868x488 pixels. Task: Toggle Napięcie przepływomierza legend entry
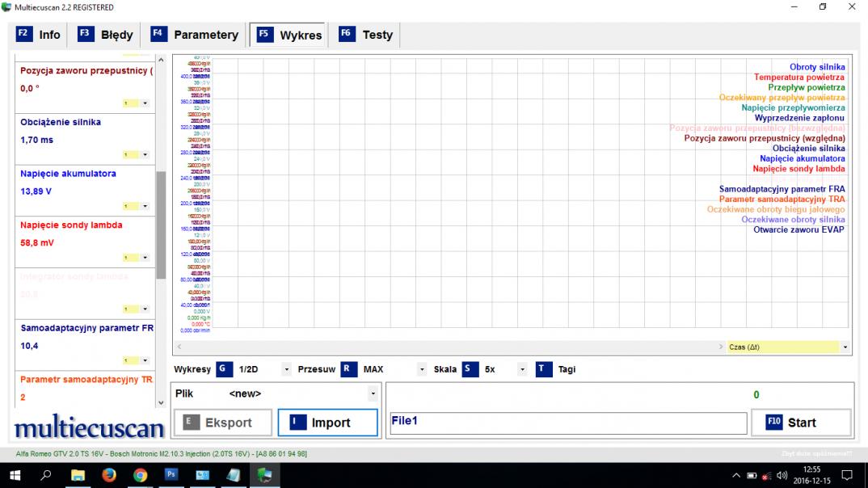[x=794, y=108]
